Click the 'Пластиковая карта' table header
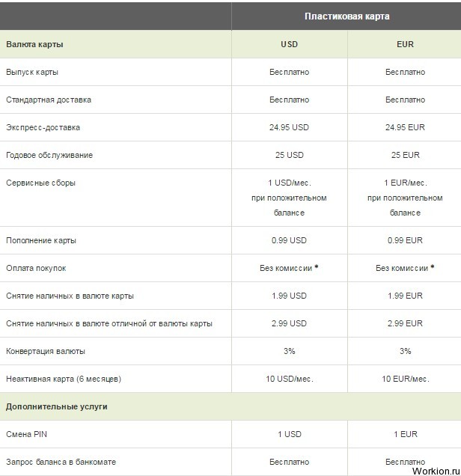The height and width of the screenshot is (476, 461). 347,16
